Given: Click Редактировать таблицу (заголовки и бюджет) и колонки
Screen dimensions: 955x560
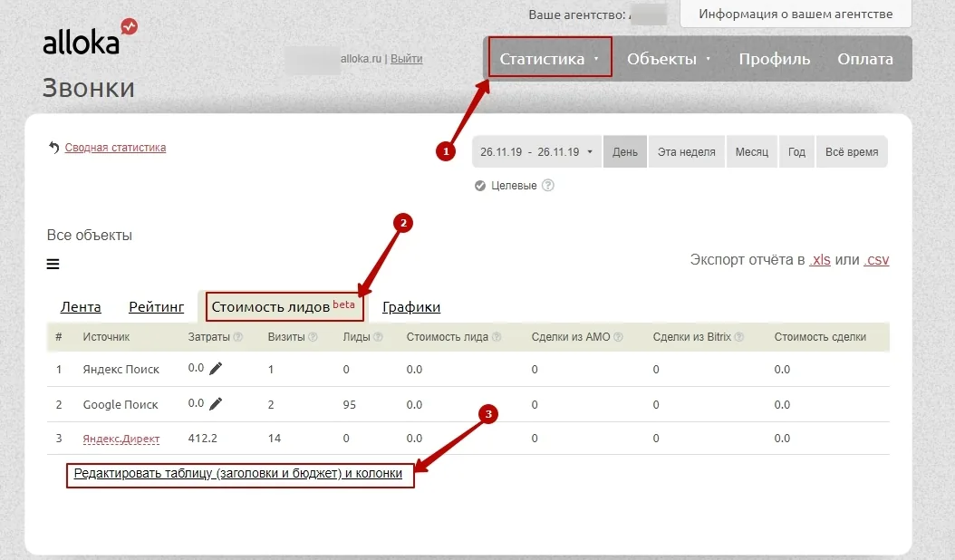Looking at the screenshot, I should [x=238, y=474].
